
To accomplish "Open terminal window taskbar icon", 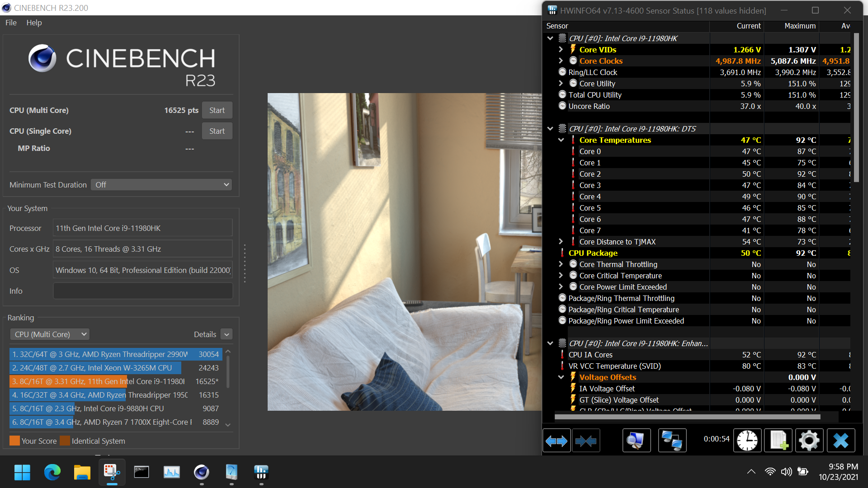I will tap(142, 473).
